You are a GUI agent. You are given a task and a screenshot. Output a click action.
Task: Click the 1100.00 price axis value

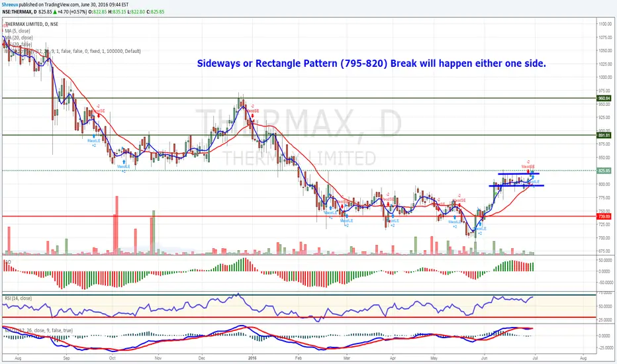tap(605, 24)
